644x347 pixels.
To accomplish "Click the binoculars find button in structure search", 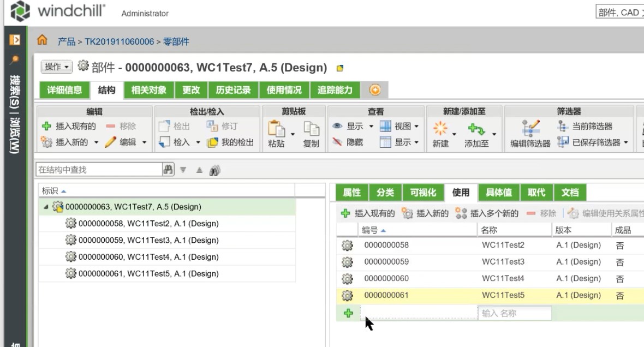I will coord(168,170).
